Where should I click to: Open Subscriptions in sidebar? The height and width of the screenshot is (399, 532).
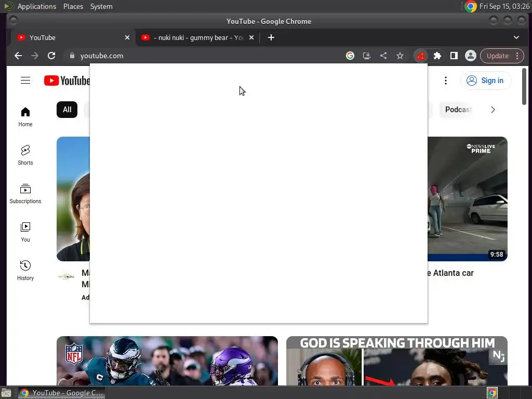coord(25,193)
